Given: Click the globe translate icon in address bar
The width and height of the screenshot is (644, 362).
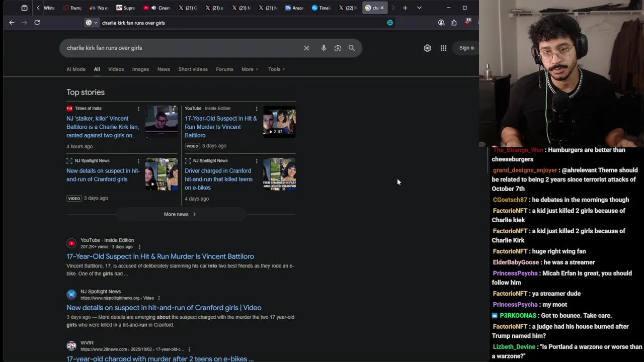Looking at the screenshot, I should [x=390, y=23].
